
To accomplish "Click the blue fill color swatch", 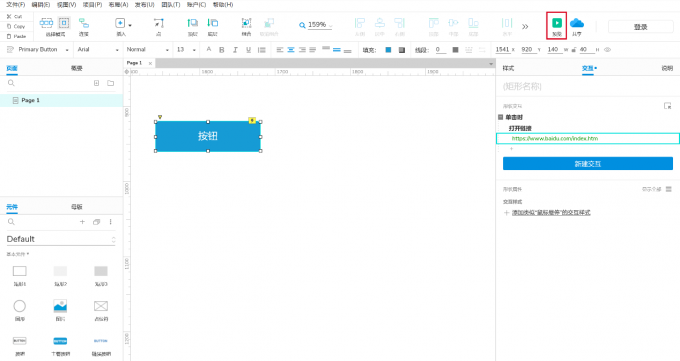I will (388, 50).
